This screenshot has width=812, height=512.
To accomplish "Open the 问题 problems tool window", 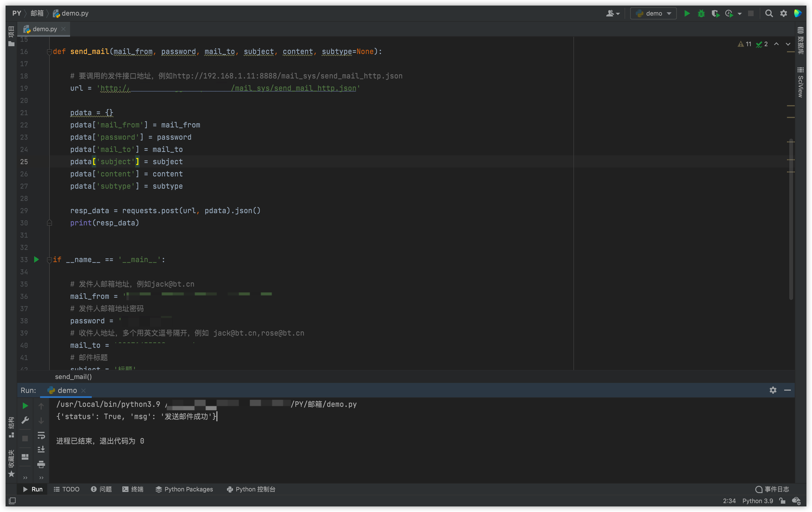I will tap(101, 489).
